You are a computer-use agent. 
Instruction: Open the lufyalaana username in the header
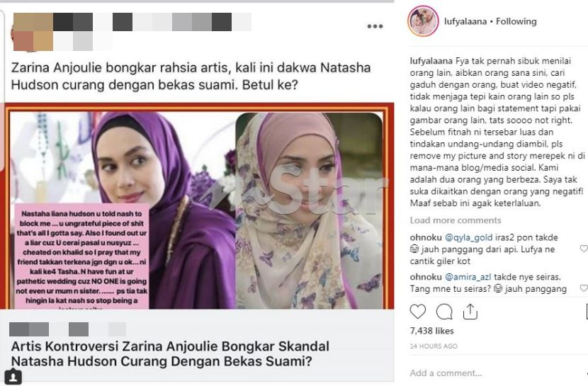(x=465, y=21)
